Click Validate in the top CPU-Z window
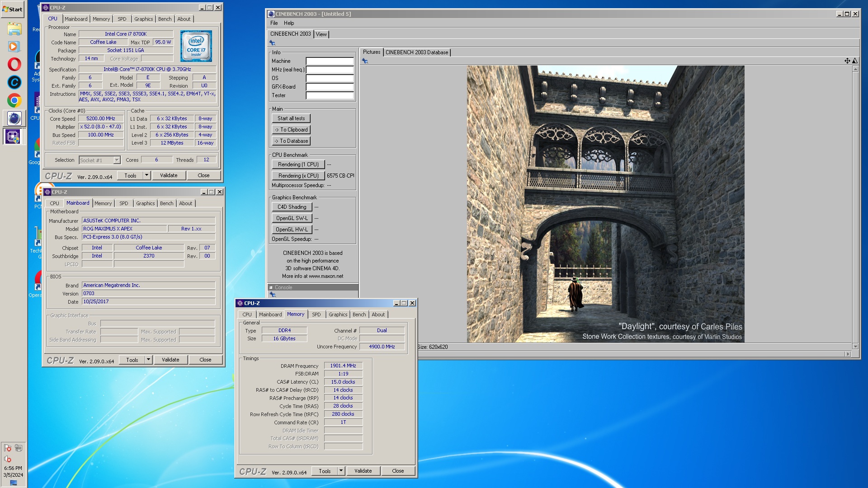 pos(169,175)
